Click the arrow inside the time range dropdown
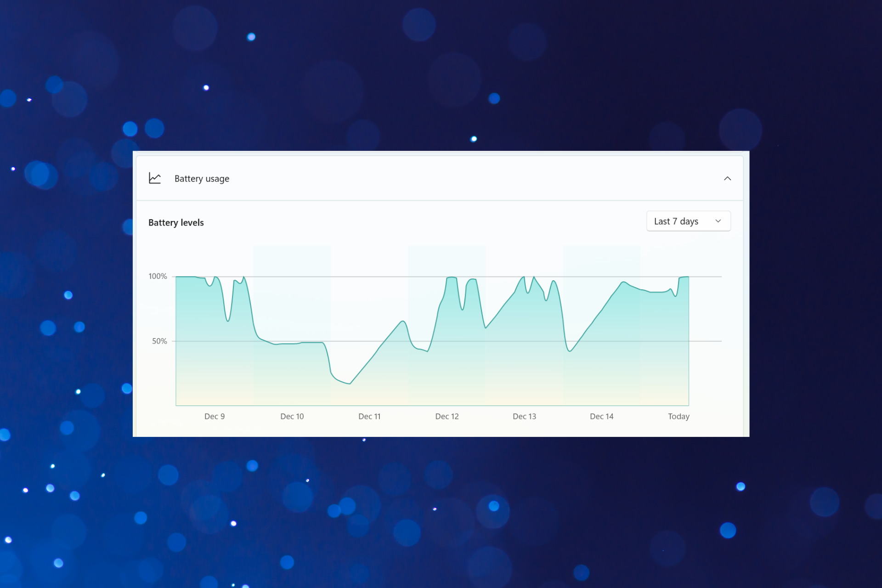This screenshot has height=588, width=882. 718,221
